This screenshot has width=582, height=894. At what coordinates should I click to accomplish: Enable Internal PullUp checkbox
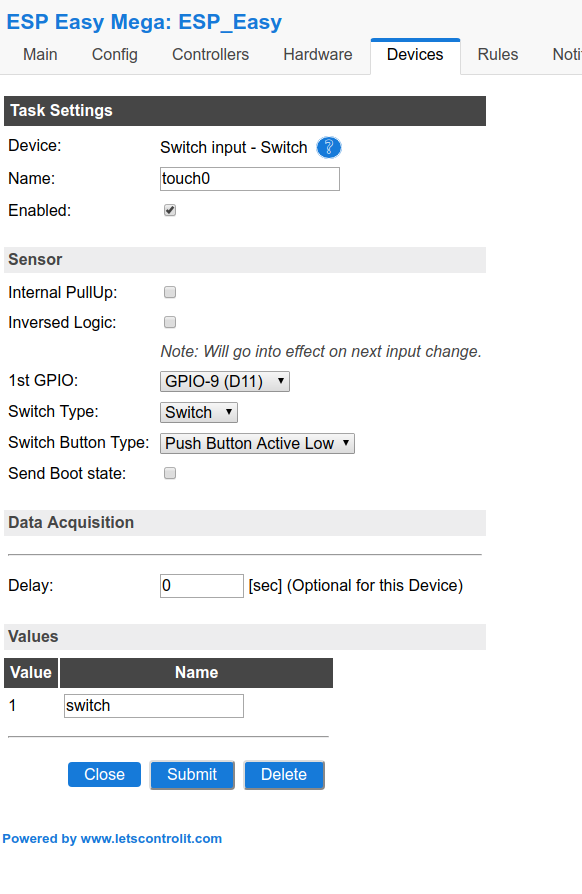click(x=170, y=292)
